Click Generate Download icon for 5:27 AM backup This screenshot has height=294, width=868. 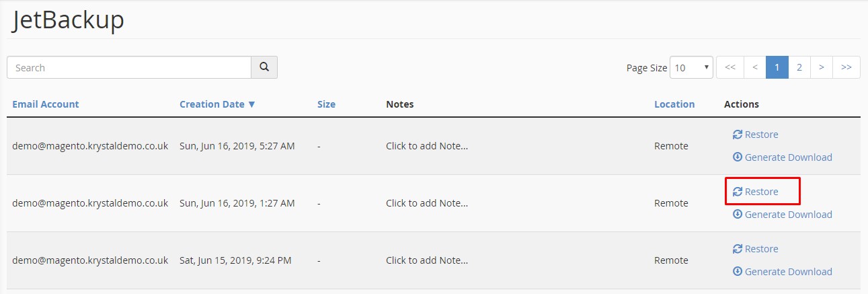coord(738,157)
